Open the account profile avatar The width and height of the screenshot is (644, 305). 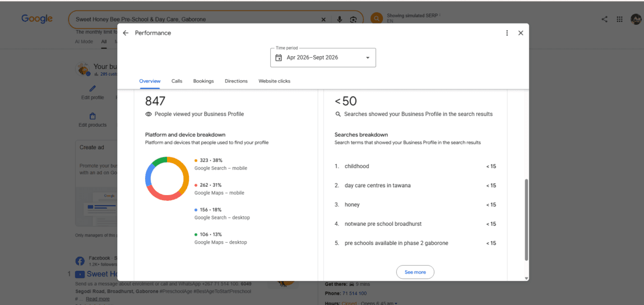pyautogui.click(x=636, y=19)
